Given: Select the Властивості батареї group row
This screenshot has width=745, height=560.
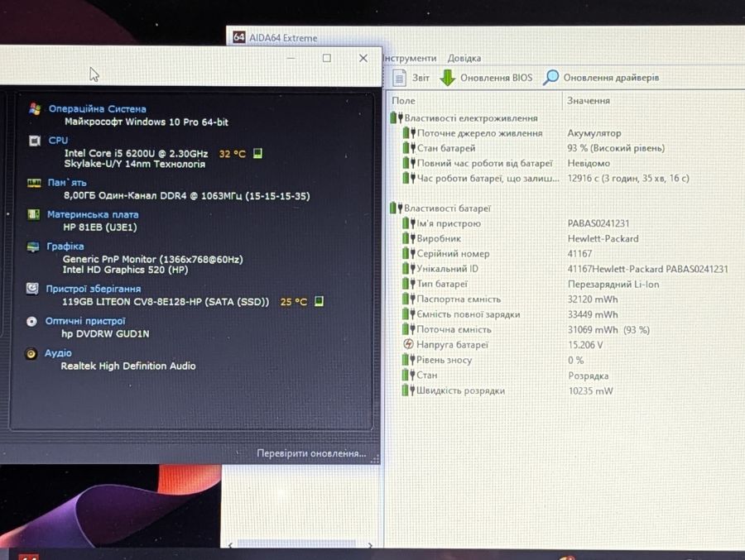Looking at the screenshot, I should click(440, 208).
